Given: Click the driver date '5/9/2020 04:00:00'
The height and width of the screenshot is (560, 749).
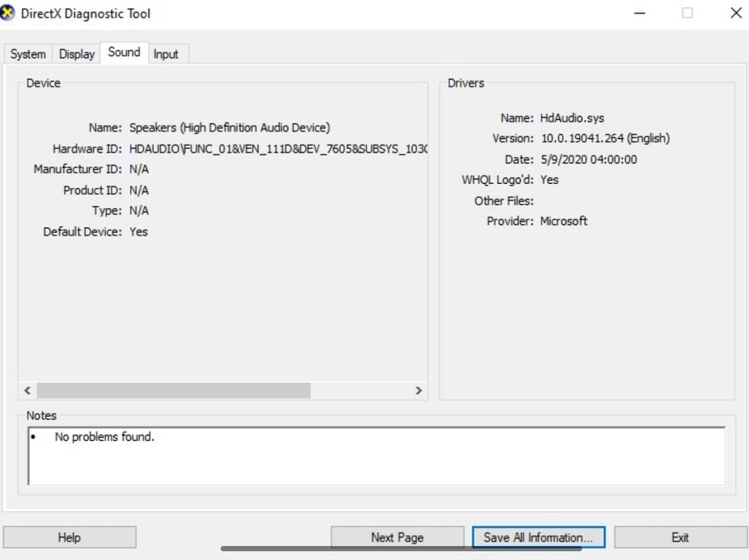Looking at the screenshot, I should pos(588,160).
